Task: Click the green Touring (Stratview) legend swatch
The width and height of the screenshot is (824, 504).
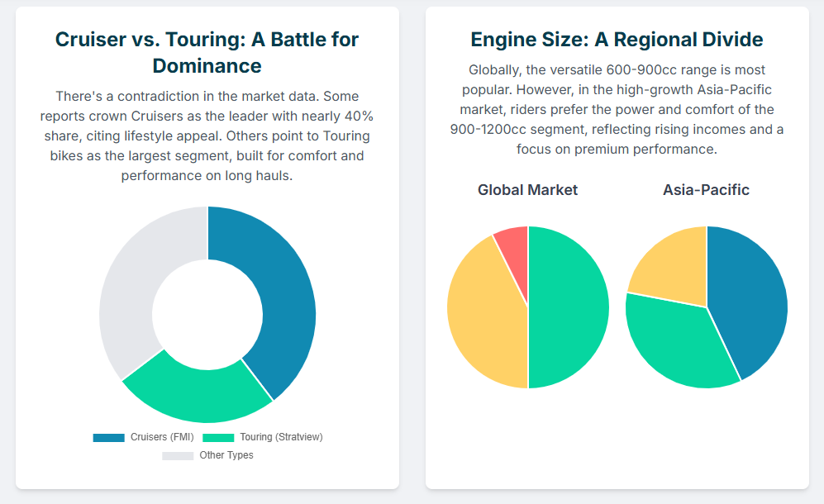Action: pyautogui.click(x=218, y=437)
